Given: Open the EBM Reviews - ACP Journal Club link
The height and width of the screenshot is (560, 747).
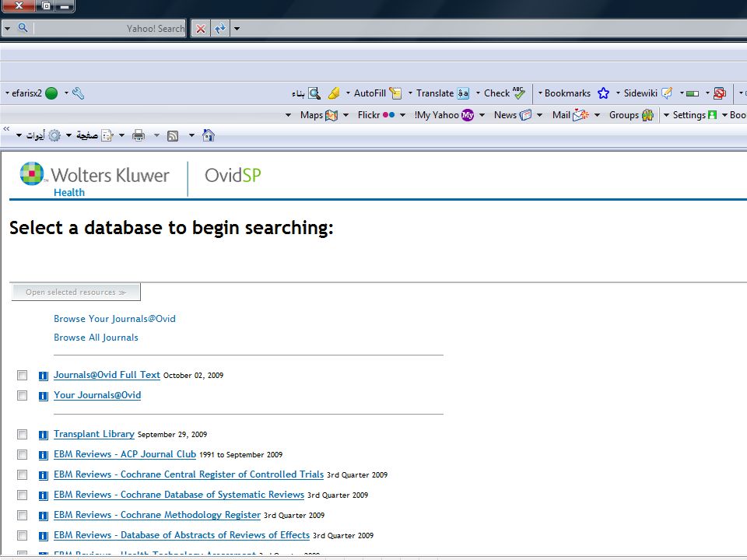Looking at the screenshot, I should click(124, 453).
